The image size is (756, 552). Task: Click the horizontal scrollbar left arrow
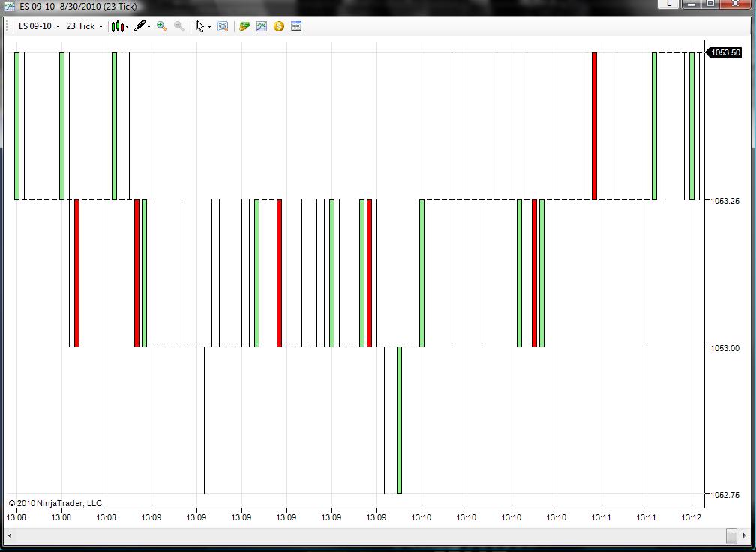pyautogui.click(x=10, y=535)
